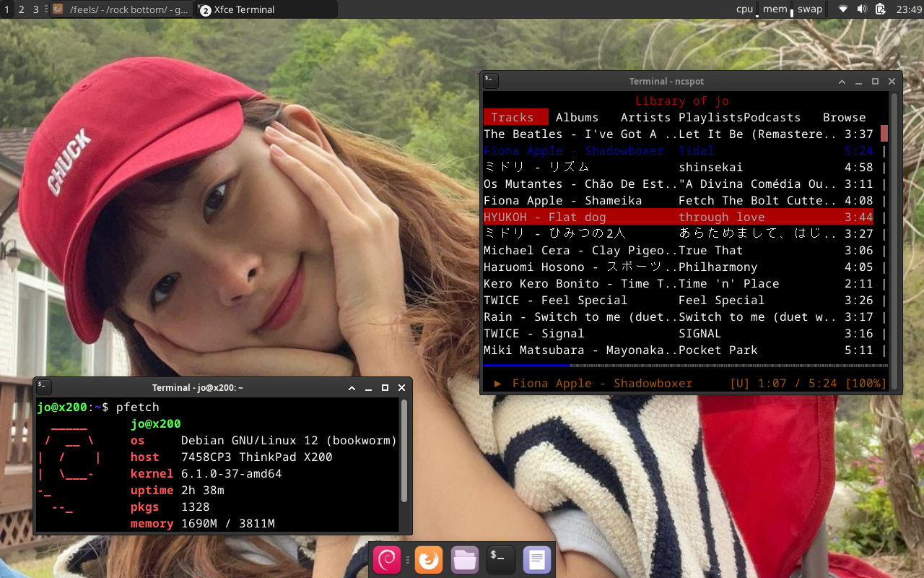
Task: Click the cpu monitor in panel
Action: [745, 9]
